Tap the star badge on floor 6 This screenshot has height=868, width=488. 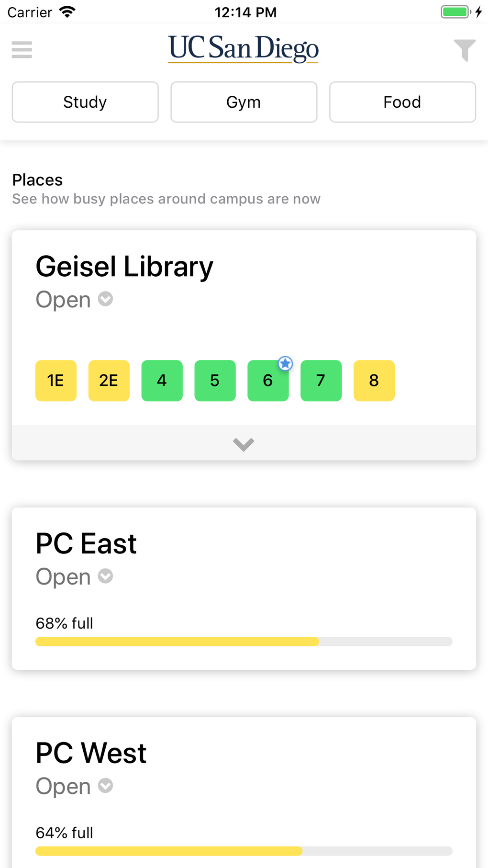click(x=286, y=364)
